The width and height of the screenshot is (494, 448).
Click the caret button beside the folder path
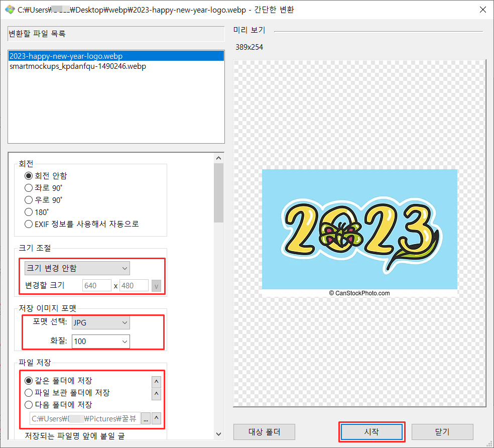tap(156, 419)
